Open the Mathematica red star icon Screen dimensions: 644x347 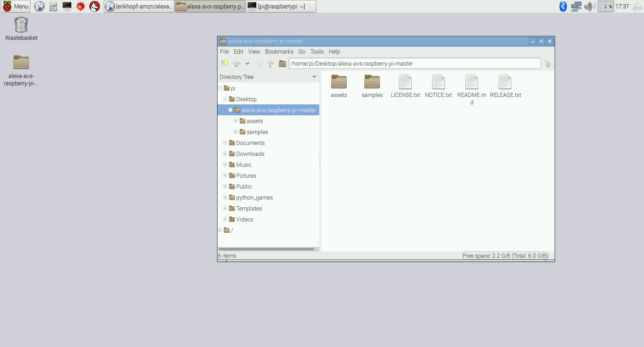pos(81,6)
